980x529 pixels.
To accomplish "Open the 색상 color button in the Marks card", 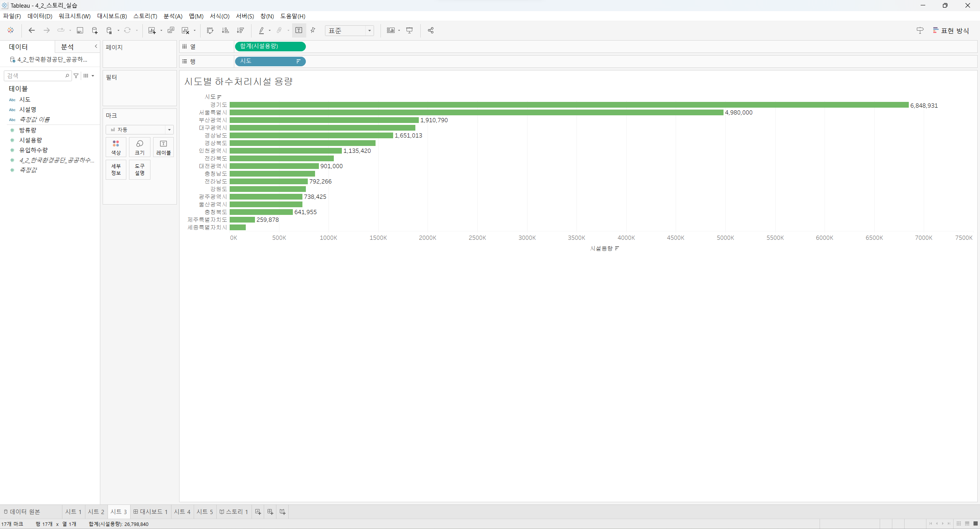I will 116,147.
